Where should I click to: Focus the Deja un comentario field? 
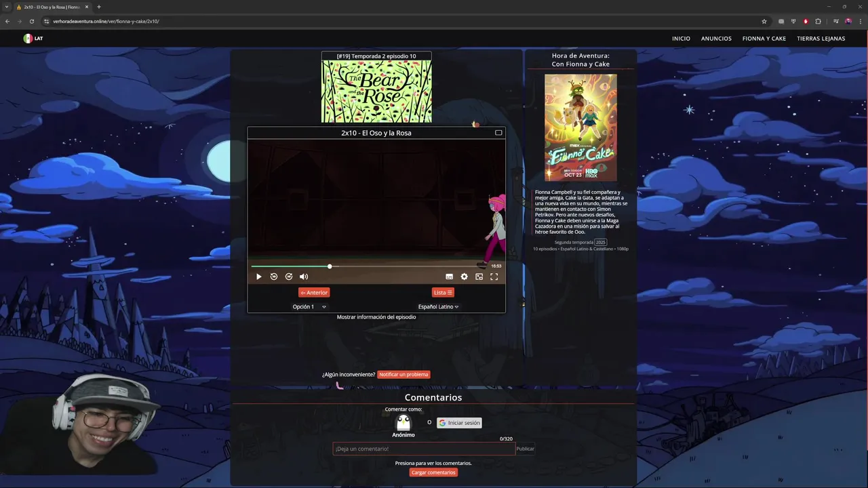(424, 449)
